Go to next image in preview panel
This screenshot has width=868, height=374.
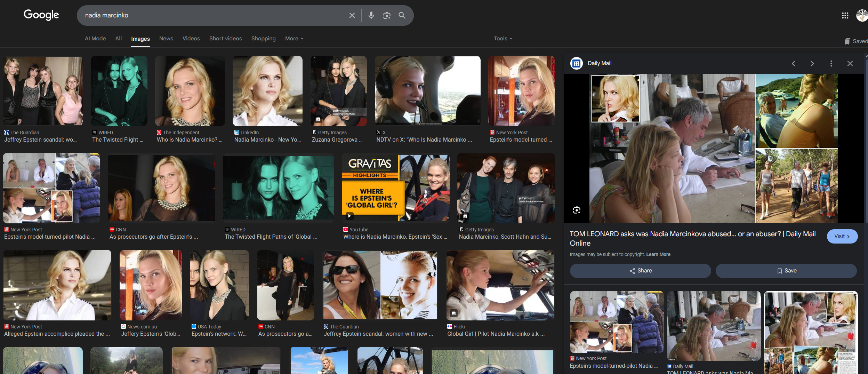[812, 63]
